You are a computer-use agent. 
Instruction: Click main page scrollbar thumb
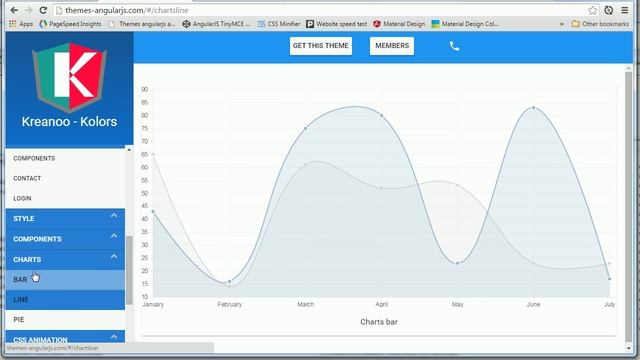pyautogui.click(x=629, y=206)
